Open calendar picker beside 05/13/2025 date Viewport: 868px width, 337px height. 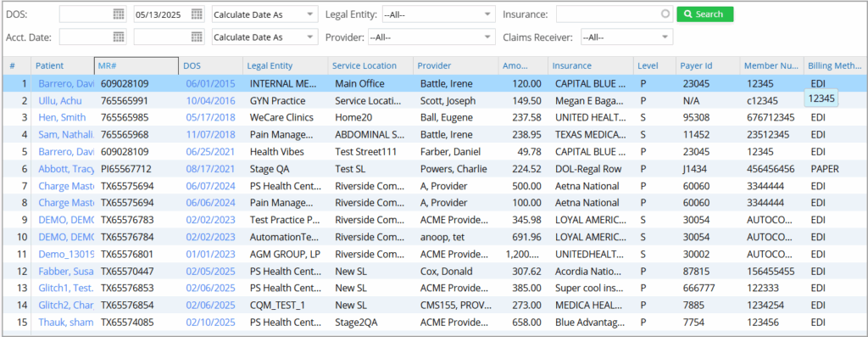(x=197, y=14)
